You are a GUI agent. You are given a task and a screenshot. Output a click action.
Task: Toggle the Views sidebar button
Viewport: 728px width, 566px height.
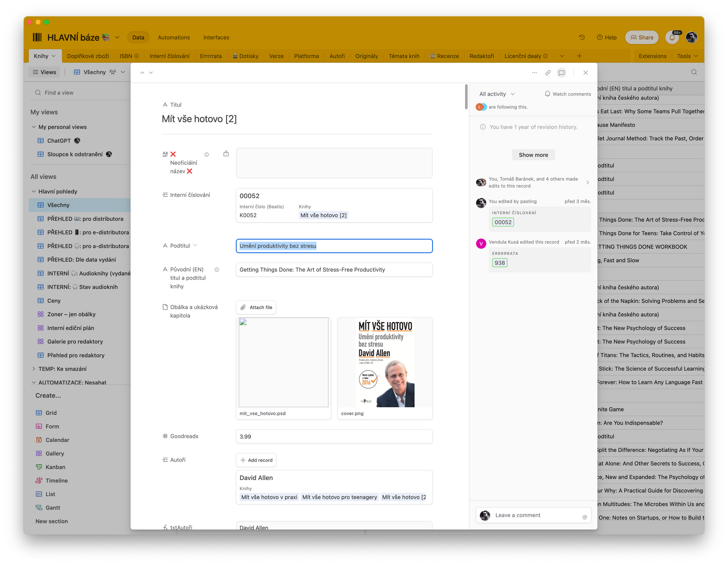[x=44, y=72]
